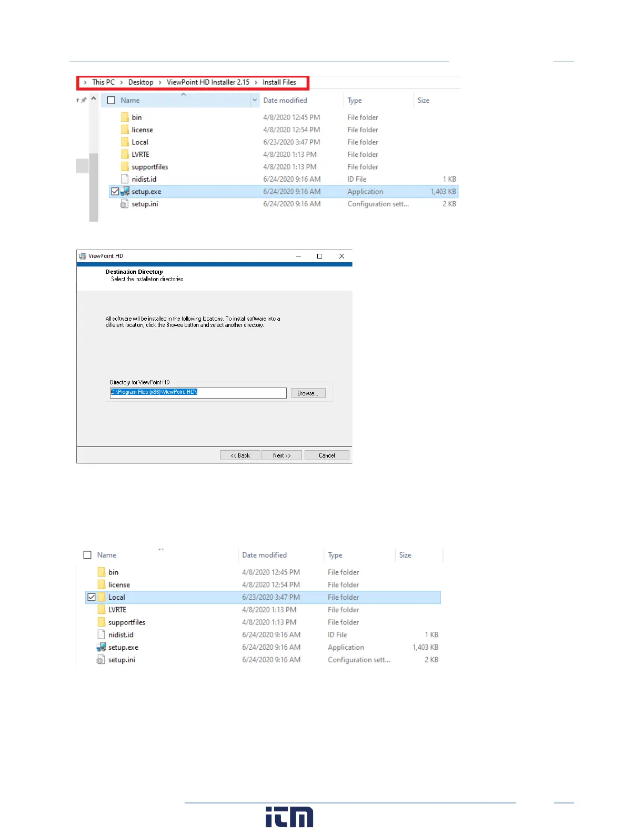Expand chevron before Install Files breadcrumb
The image size is (644, 834).
pyautogui.click(x=256, y=83)
